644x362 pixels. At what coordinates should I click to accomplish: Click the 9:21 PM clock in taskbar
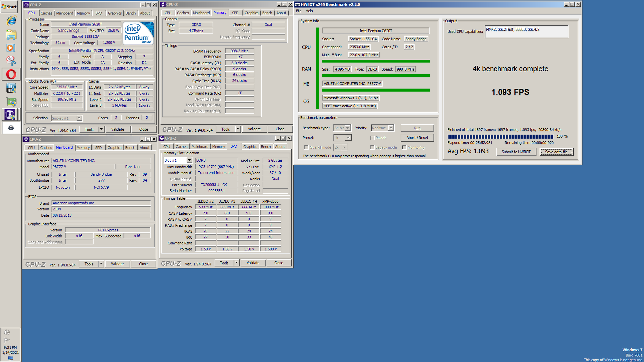point(10,348)
